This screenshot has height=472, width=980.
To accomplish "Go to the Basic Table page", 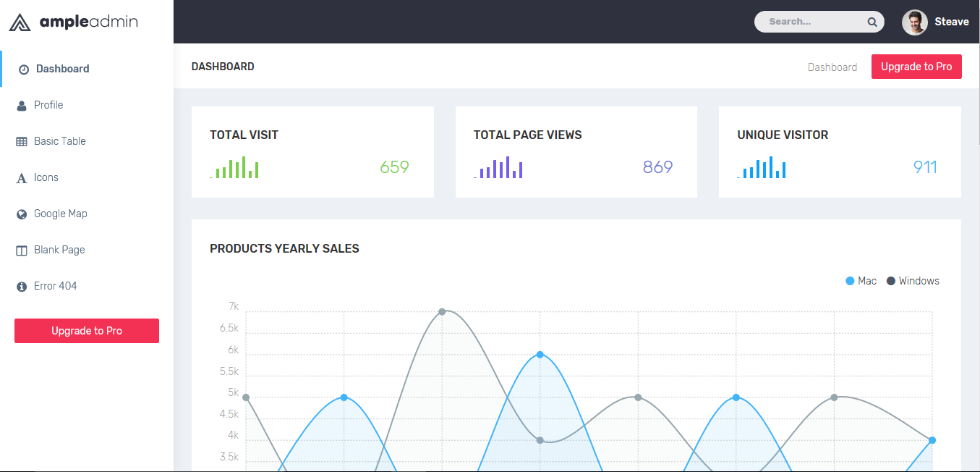I will point(87,141).
